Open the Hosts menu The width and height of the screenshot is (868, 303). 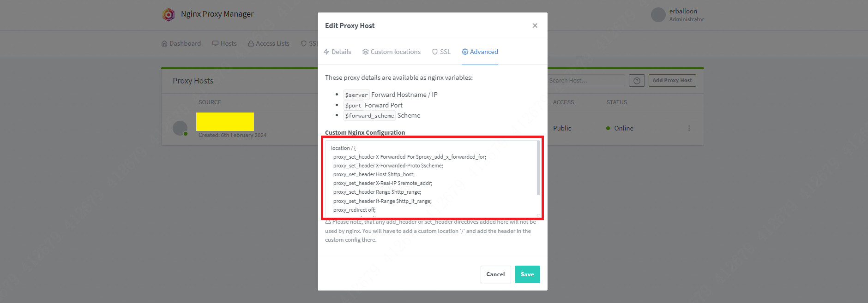[224, 43]
